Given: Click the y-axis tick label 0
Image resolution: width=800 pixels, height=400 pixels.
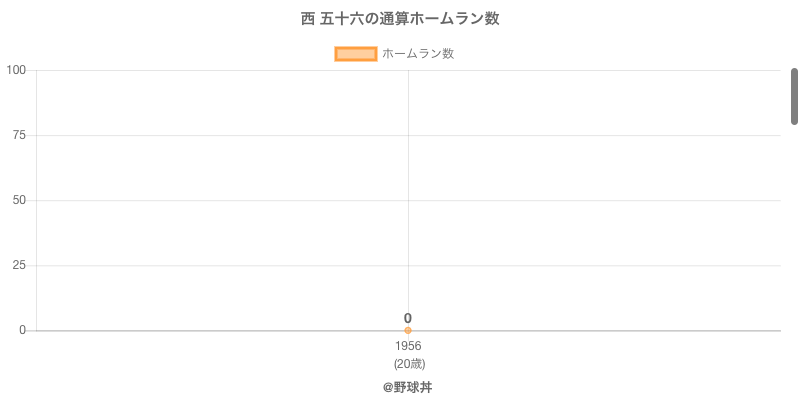Looking at the screenshot, I should click(x=22, y=330).
